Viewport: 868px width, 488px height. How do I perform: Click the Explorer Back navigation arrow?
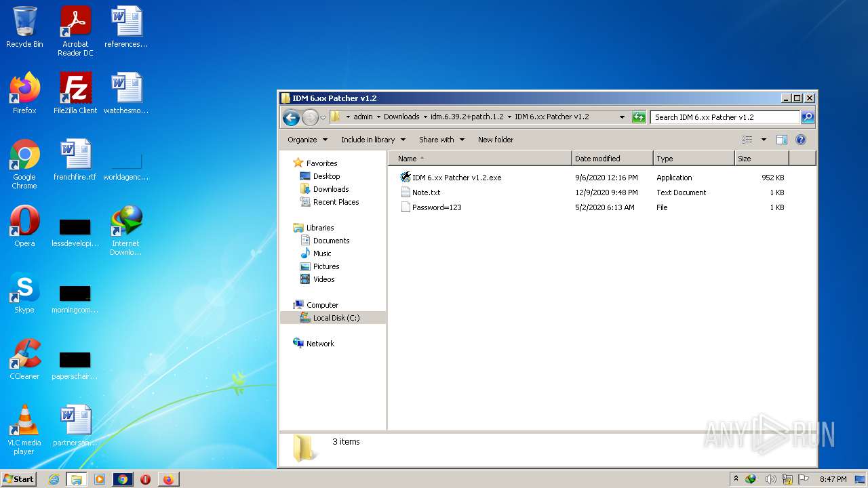pyautogui.click(x=292, y=117)
